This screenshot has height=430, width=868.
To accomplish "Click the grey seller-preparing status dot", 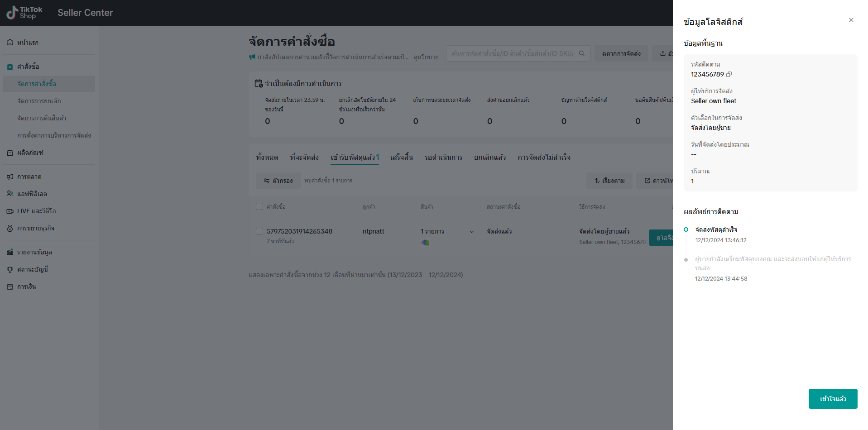I will [x=686, y=259].
